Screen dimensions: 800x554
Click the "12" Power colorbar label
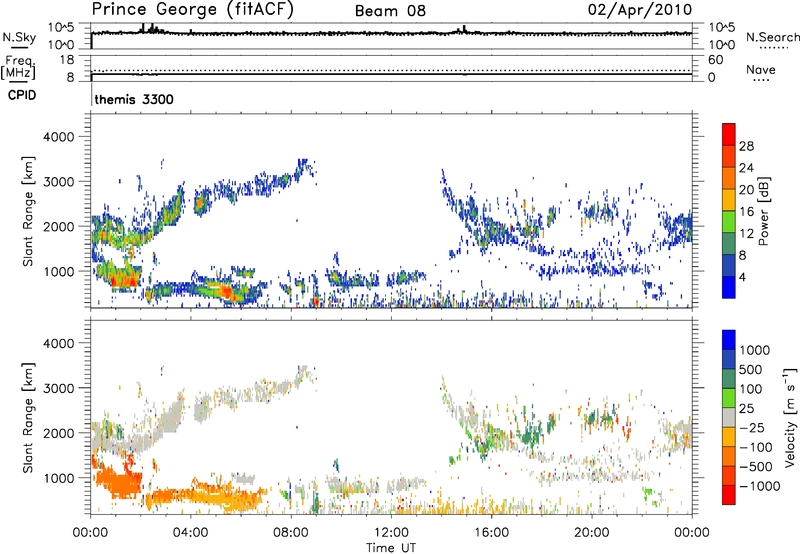click(x=746, y=234)
